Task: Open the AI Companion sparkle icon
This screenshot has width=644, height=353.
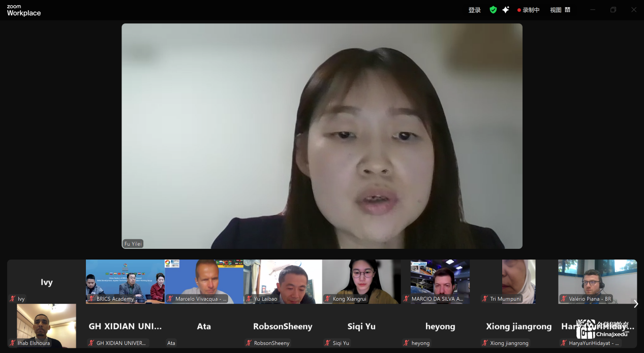Action: 505,10
